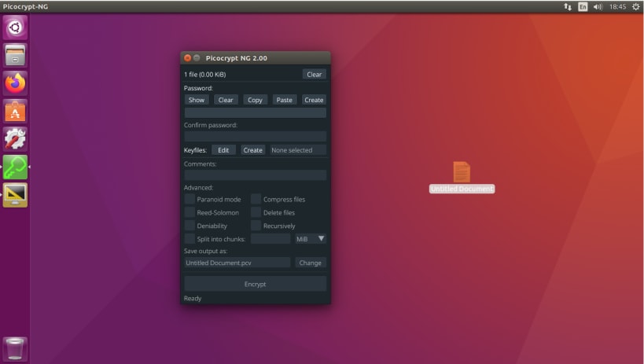The image size is (644, 364).
Task: Click Clear next to file count
Action: point(315,75)
